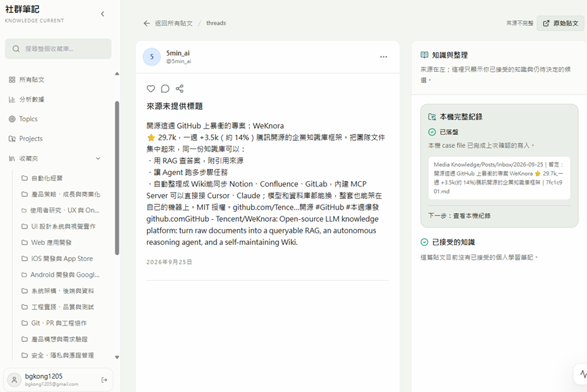Click the 已落盤 green check icon
The width and height of the screenshot is (587, 392).
coord(432,132)
